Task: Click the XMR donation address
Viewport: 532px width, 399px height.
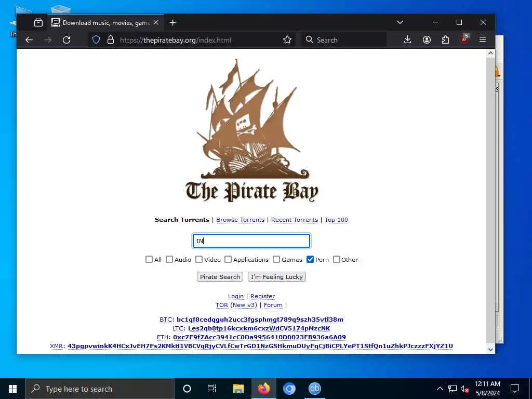Action: (260, 346)
